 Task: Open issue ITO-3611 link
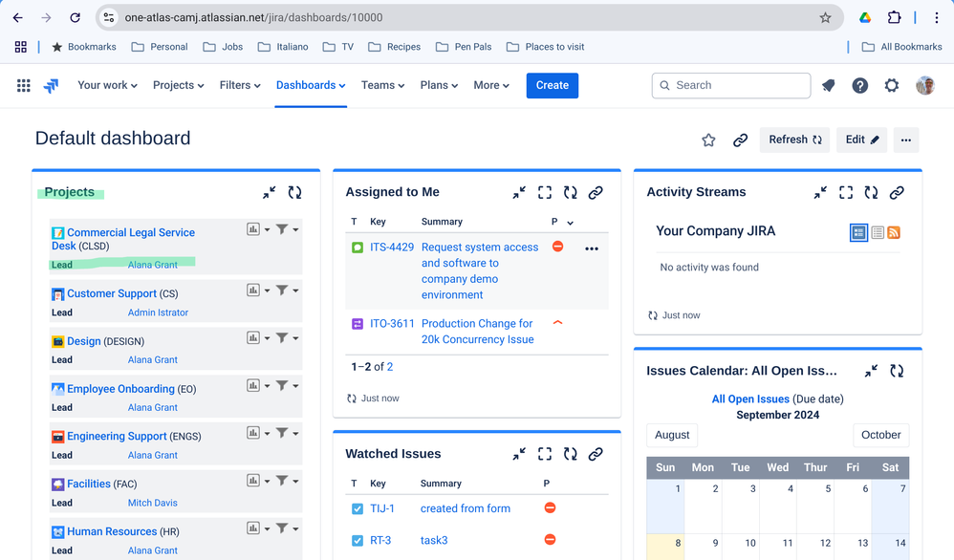392,324
